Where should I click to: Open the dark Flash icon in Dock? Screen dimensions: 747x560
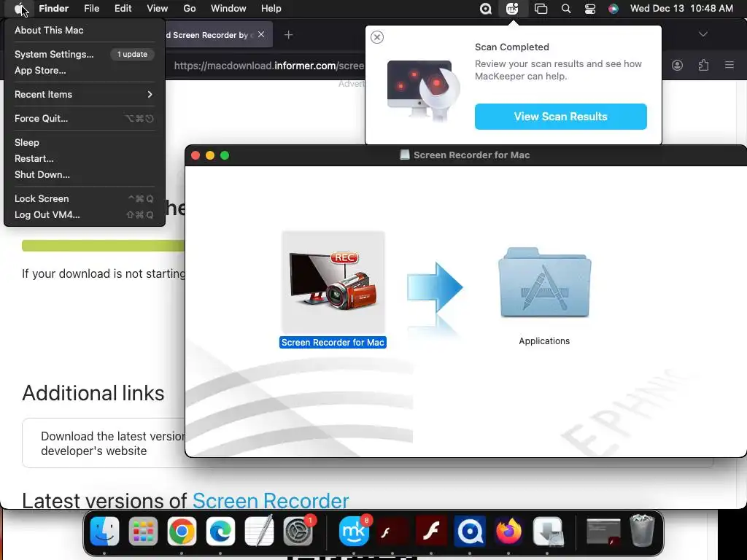tap(392, 531)
